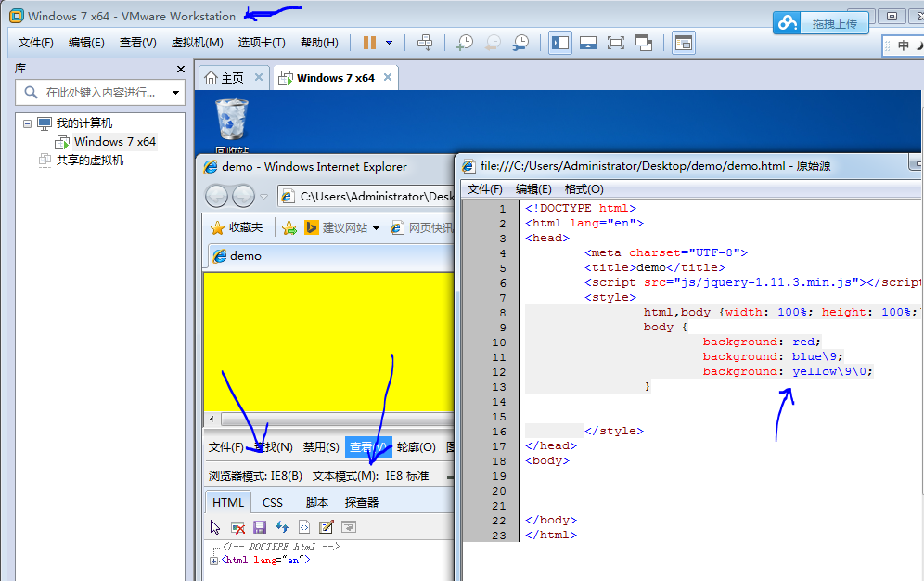Click the edit pencil icon in dev tools
Viewport: 924px width, 581px height.
327,527
